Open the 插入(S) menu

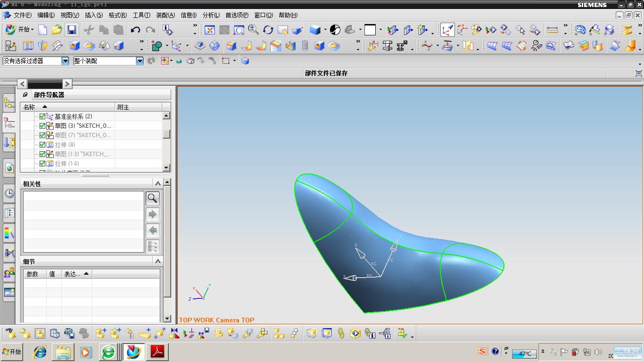93,15
